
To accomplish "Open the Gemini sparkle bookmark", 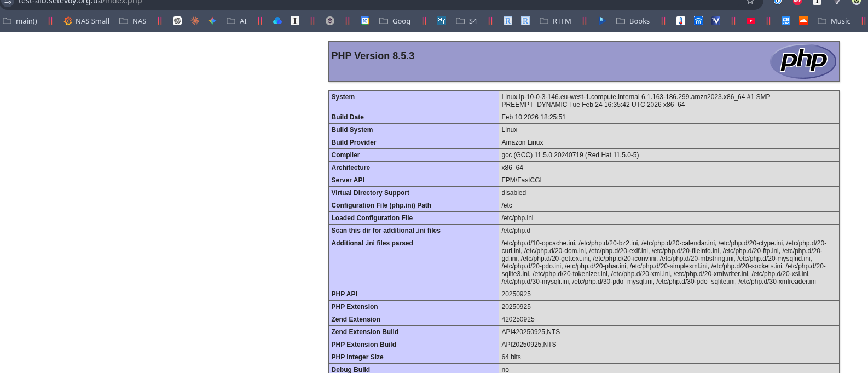I will pos(212,21).
